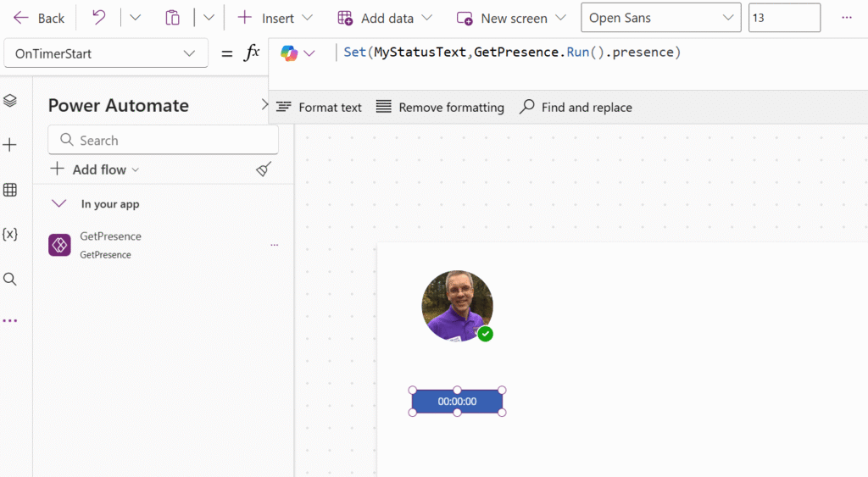The height and width of the screenshot is (477, 868).
Task: Open the Open Sans font dropdown
Action: [x=661, y=18]
